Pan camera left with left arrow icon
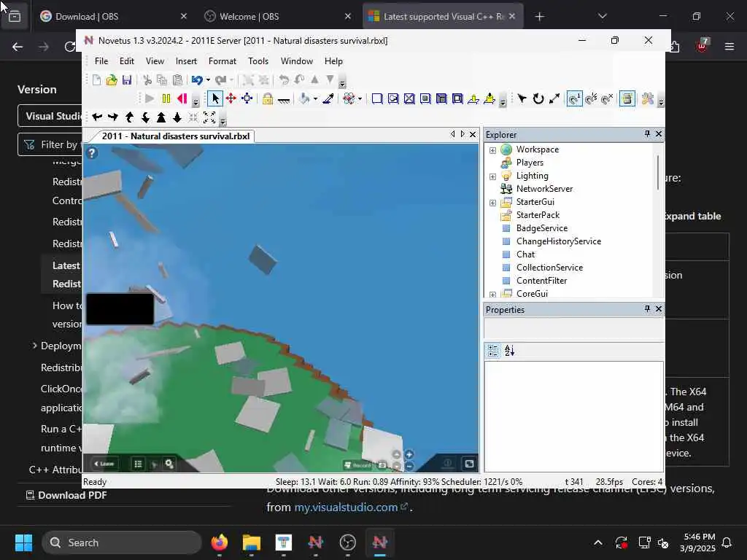The width and height of the screenshot is (747, 560). [x=97, y=117]
